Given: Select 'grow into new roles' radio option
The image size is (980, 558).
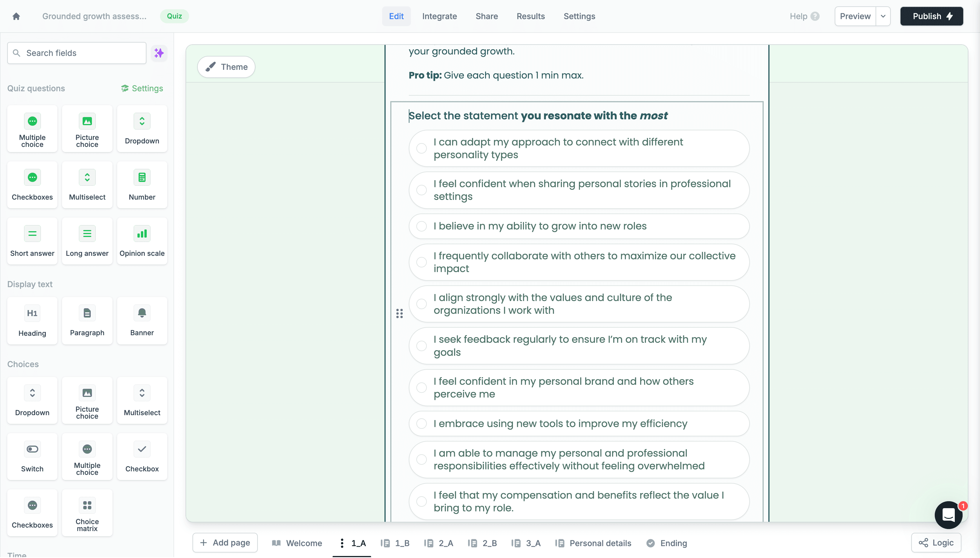Looking at the screenshot, I should [421, 226].
